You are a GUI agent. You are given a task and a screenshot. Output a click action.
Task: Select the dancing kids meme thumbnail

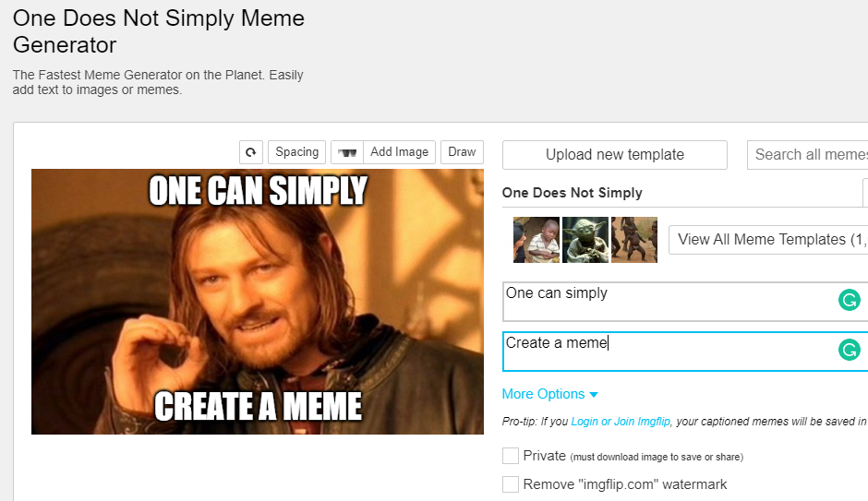(633, 240)
